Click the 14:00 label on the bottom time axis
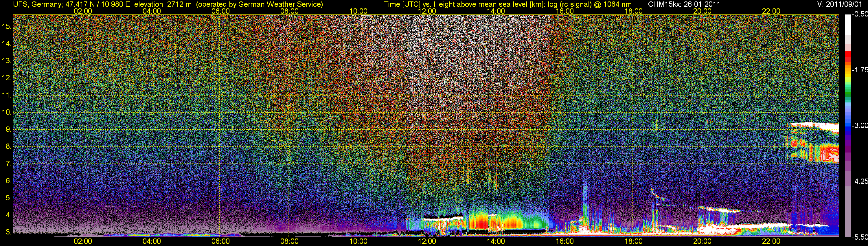 [496, 241]
